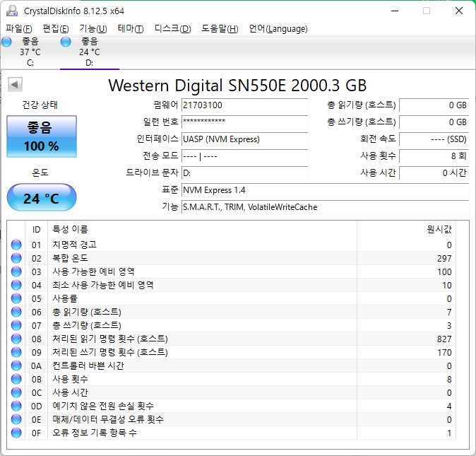Click the 24 °C temperature button

pos(42,197)
